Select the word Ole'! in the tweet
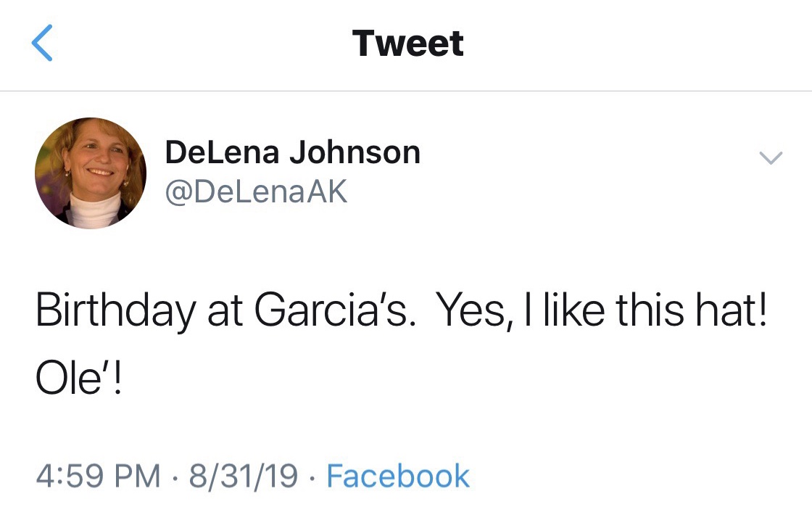Image resolution: width=812 pixels, height=507 pixels. pos(79,378)
